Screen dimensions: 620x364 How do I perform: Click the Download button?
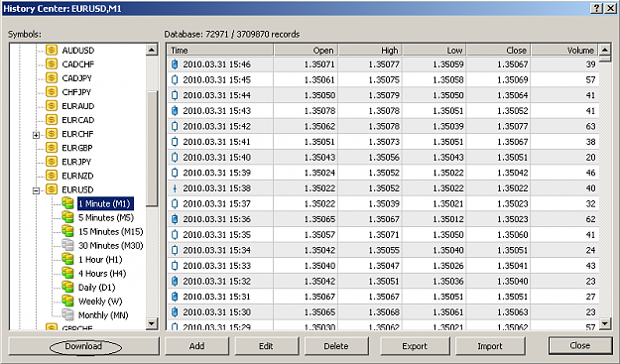[84, 346]
